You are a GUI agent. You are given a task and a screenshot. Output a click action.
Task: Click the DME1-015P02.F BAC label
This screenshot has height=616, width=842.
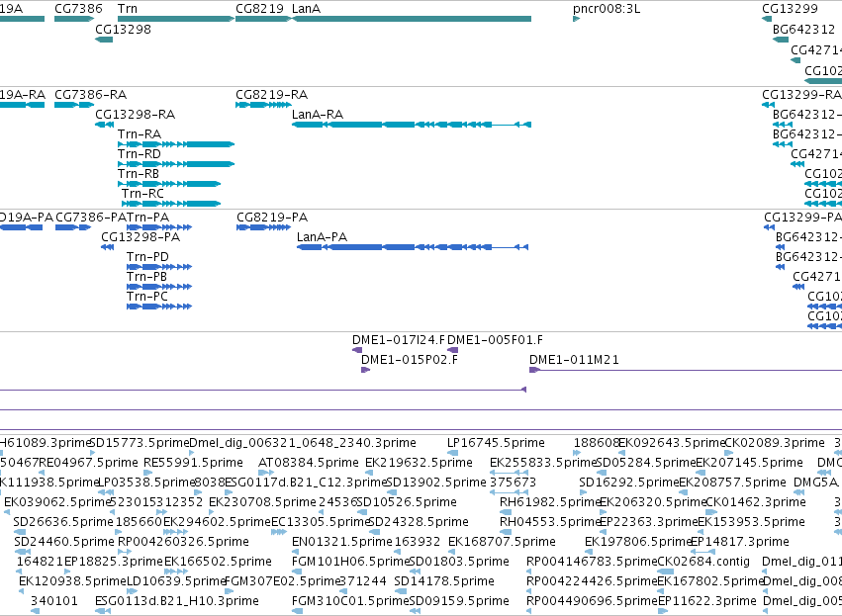tap(410, 360)
